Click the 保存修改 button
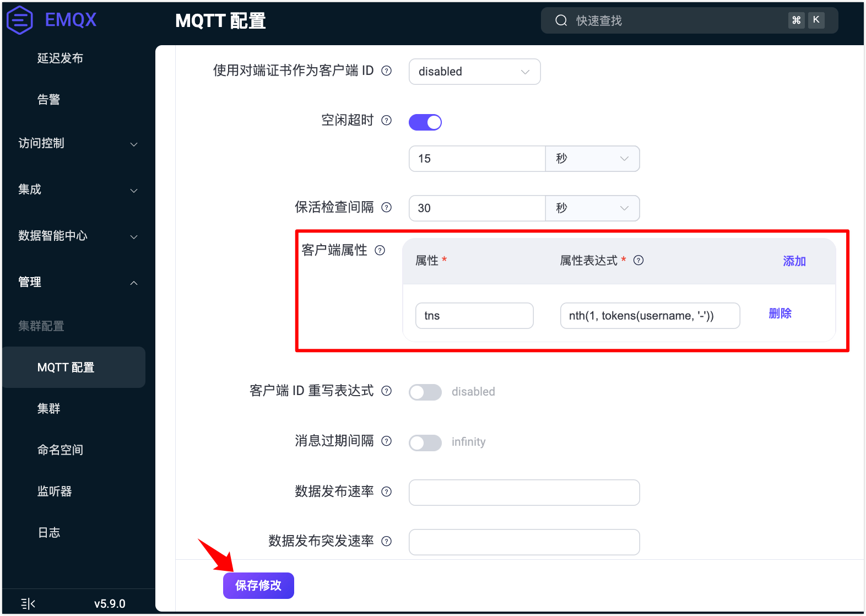866x616 pixels. pos(258,585)
